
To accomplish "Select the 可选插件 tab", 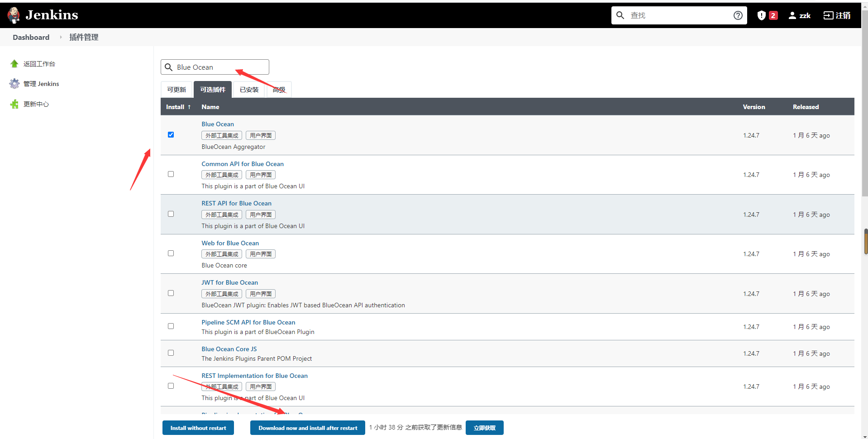I will (x=213, y=90).
